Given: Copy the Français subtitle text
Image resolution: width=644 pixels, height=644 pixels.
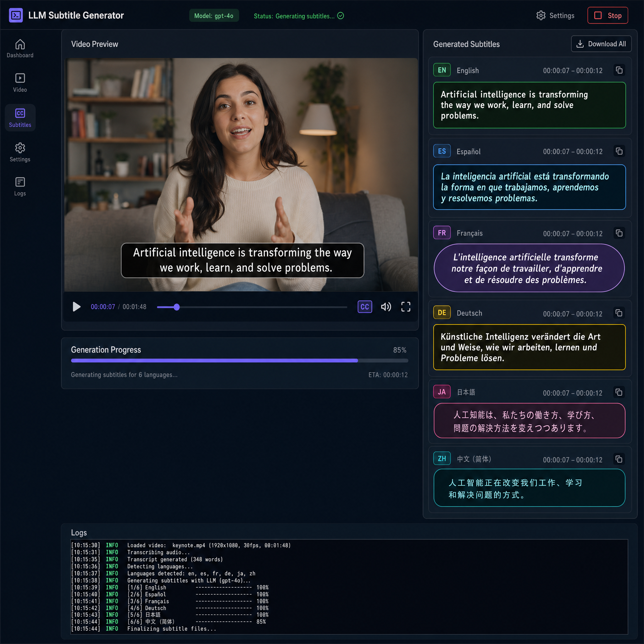Looking at the screenshot, I should coord(619,233).
